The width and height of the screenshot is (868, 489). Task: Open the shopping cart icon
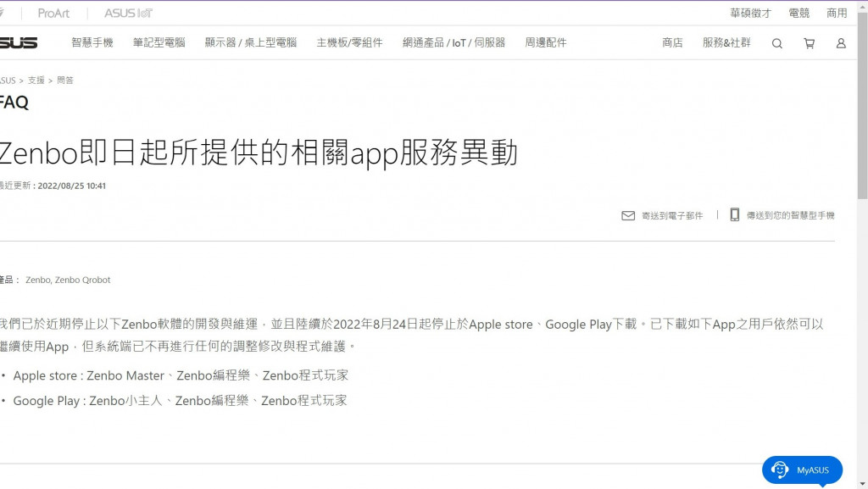click(809, 43)
